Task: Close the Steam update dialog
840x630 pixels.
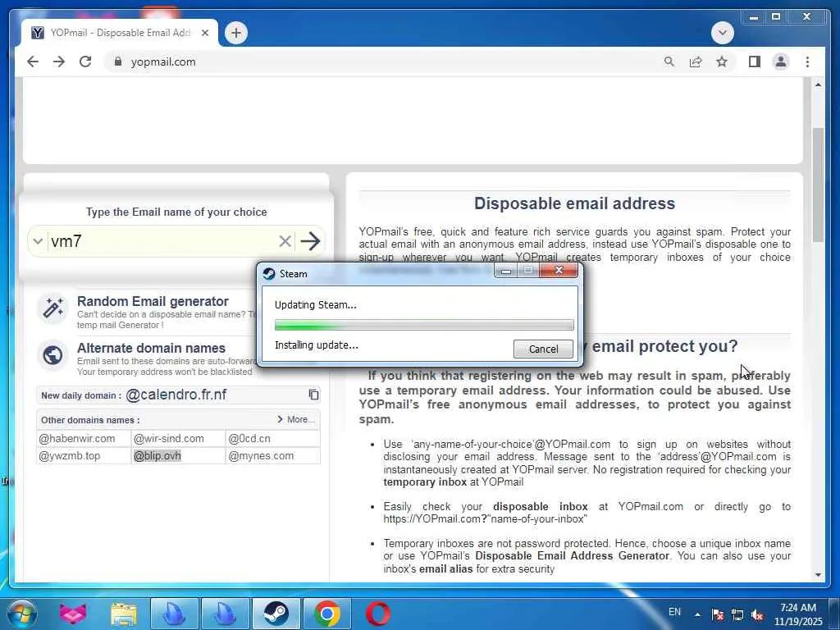Action: [x=559, y=271]
